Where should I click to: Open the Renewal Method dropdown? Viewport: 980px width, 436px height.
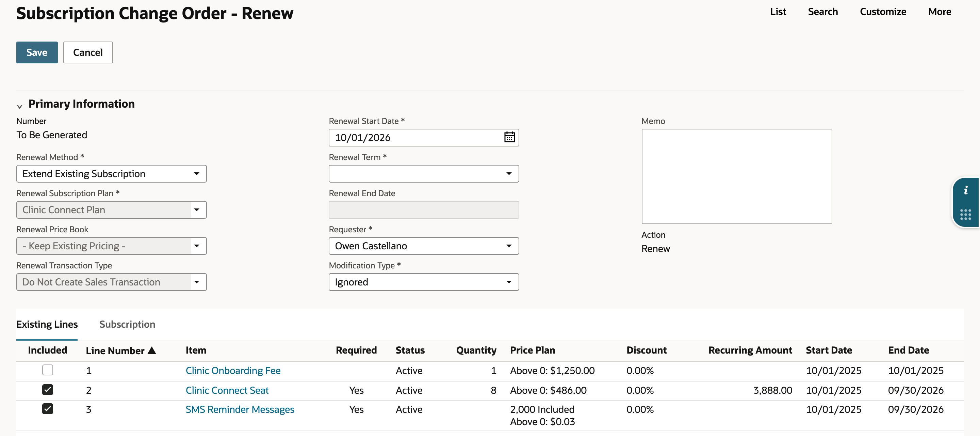112,174
